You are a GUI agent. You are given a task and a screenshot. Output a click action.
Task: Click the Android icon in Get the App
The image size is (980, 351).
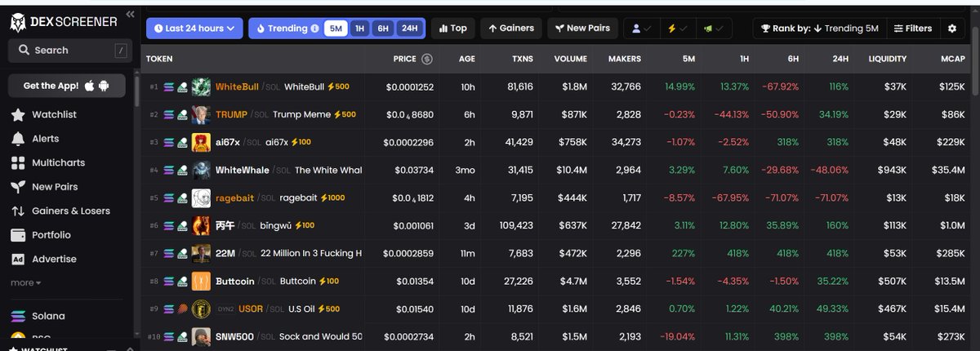click(104, 86)
